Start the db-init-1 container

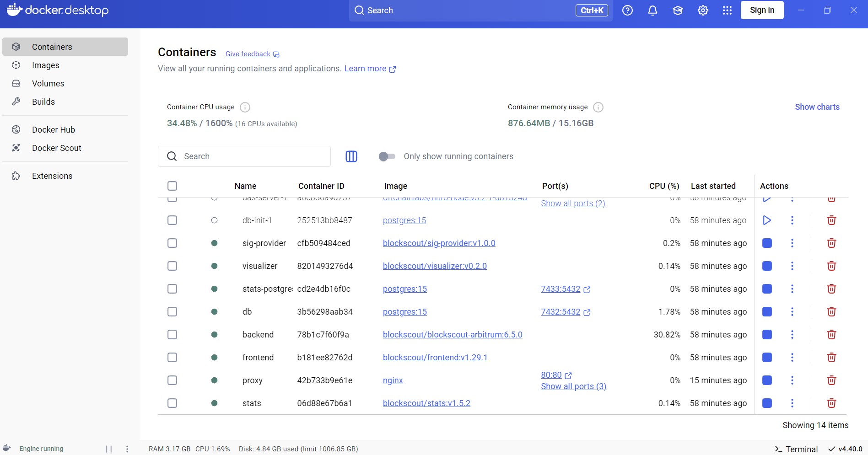click(x=767, y=220)
